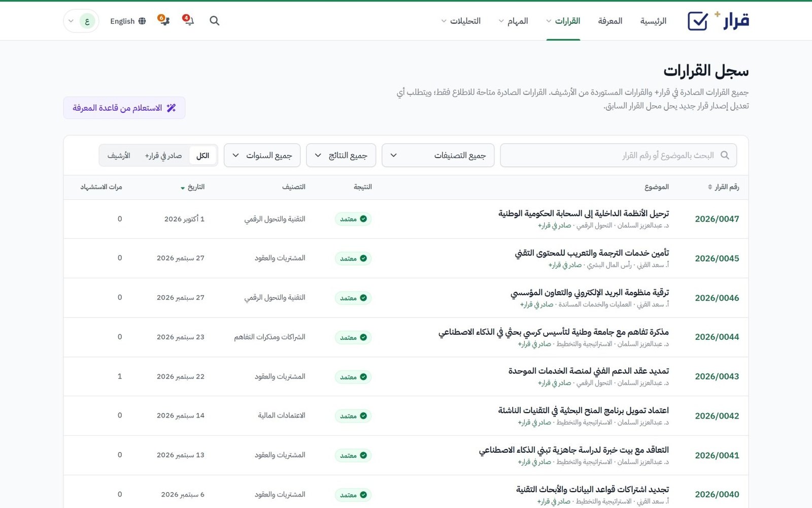Expand the جميع السنوات dropdown
Image resolution: width=812 pixels, height=508 pixels.
262,155
